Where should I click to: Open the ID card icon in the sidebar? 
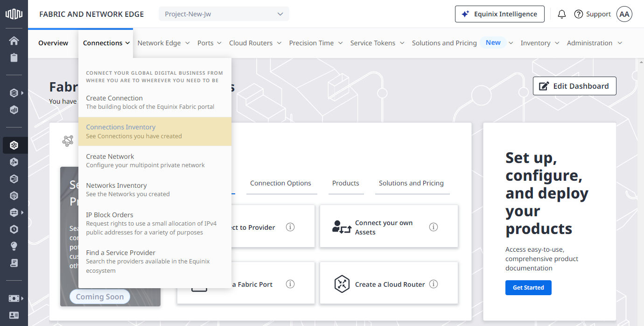point(14,315)
